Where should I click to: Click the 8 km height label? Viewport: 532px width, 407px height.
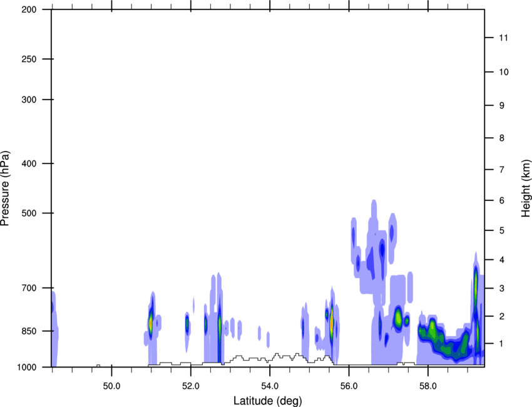[502, 138]
